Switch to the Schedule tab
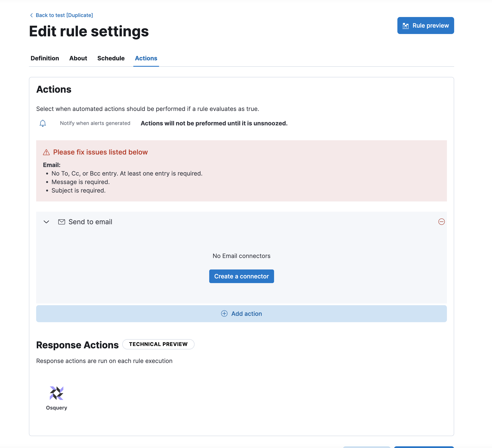This screenshot has width=492, height=448. coord(111,58)
